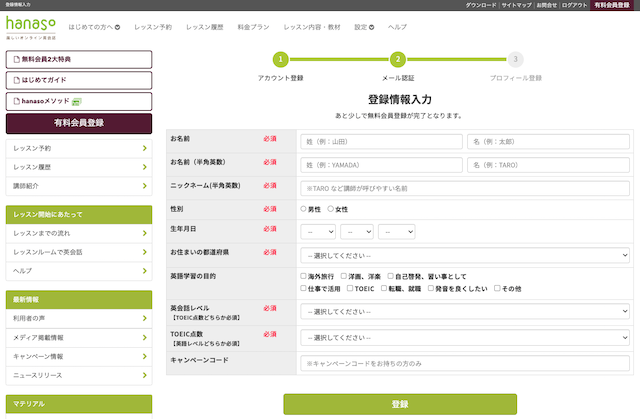Open the TOEIC点数 dropdown
The width and height of the screenshot is (640, 419).
pos(465,338)
